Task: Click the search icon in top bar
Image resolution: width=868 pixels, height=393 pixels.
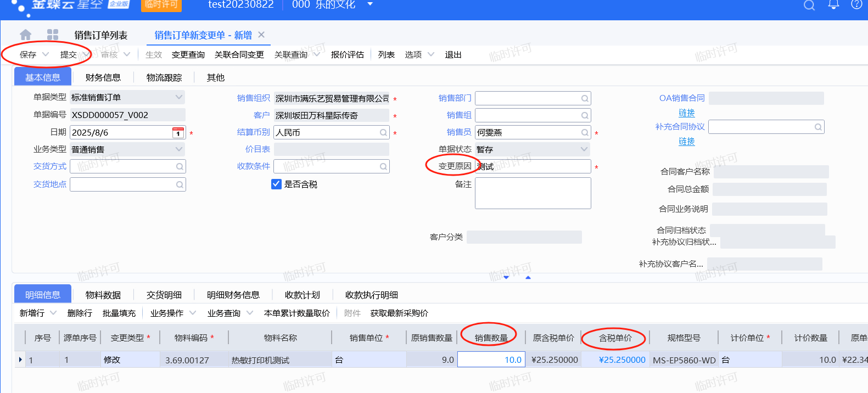Action: pos(809,5)
